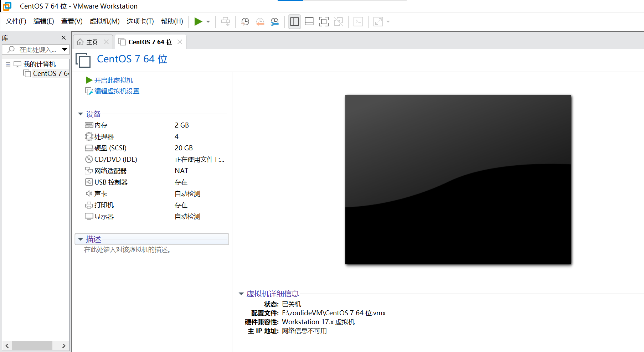Take a snapshot of the virtual machine

[x=245, y=22]
